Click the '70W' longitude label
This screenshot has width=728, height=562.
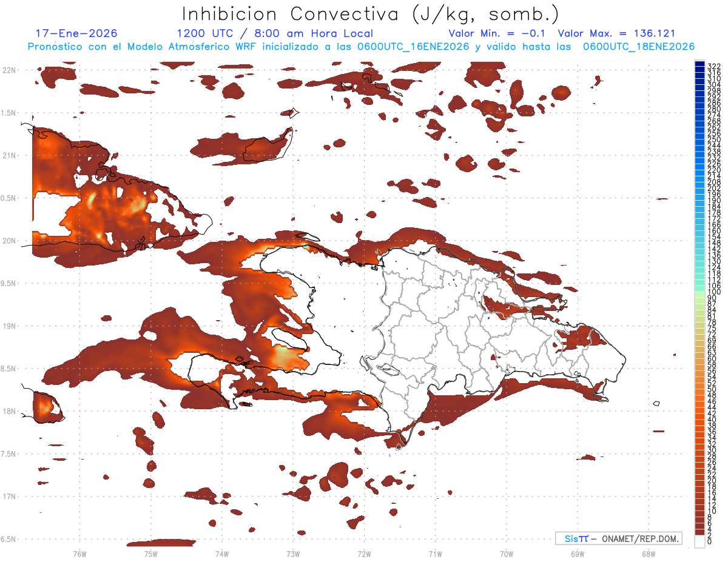coord(506,554)
